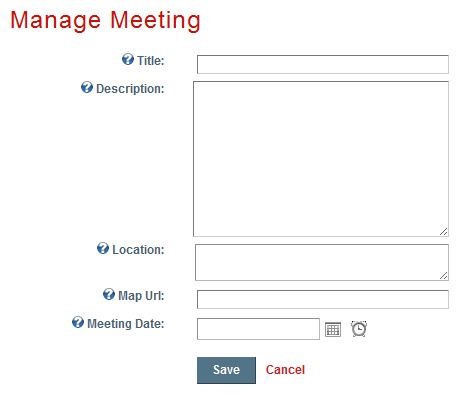Click the Title label text

click(151, 61)
